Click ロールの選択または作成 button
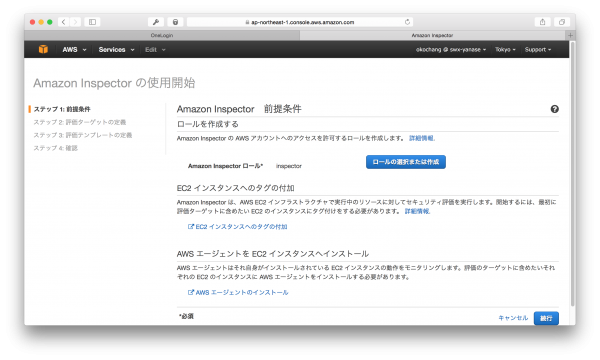 (x=406, y=162)
